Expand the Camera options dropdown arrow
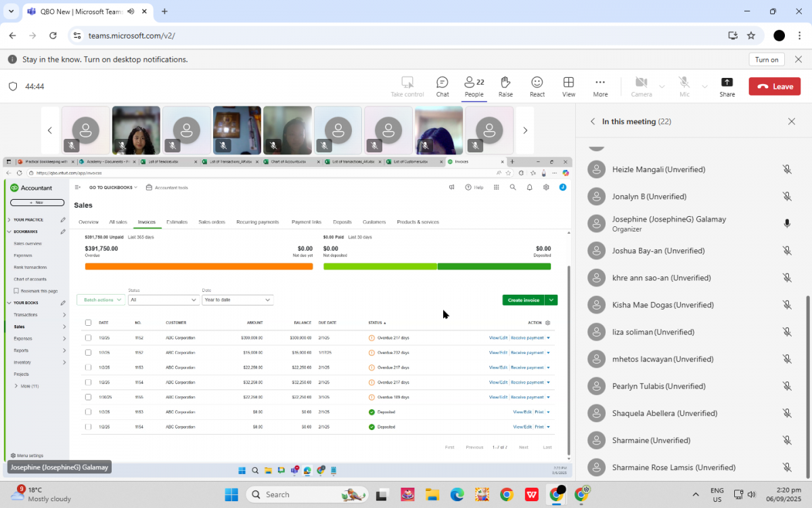This screenshot has width=812, height=508. (662, 87)
